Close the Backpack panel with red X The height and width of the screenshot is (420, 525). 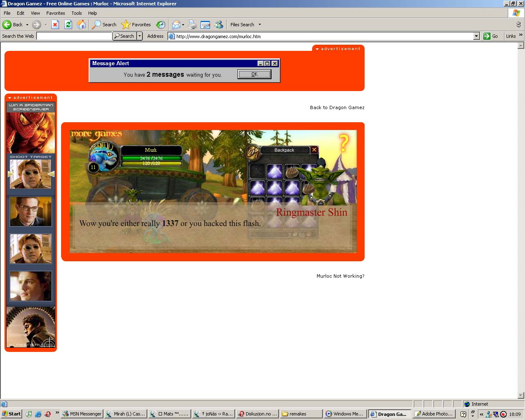coord(314,150)
